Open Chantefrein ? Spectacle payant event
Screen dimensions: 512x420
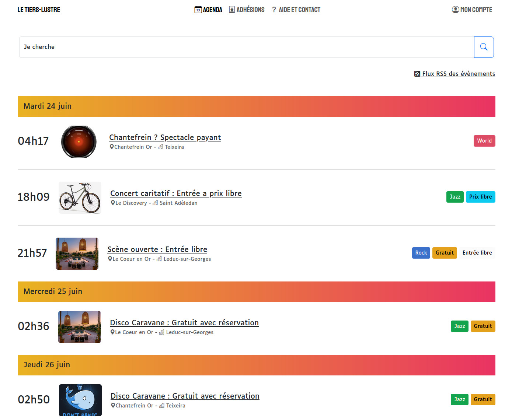coord(165,137)
